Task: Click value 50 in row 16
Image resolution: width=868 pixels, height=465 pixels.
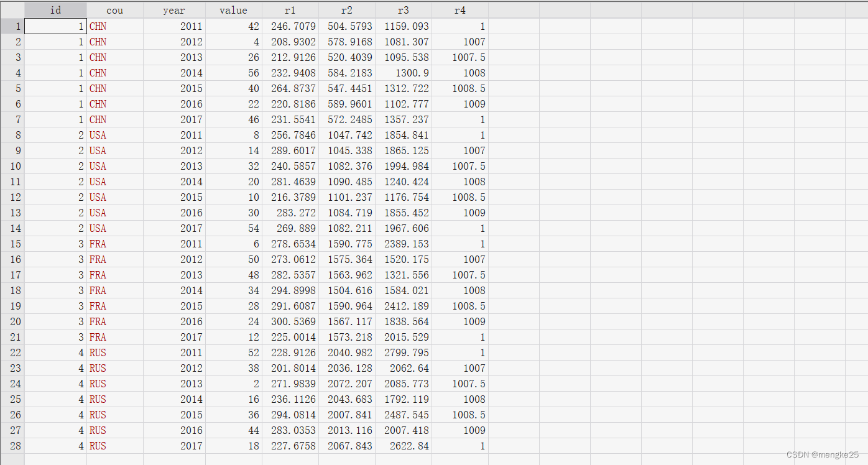Action: (x=234, y=259)
